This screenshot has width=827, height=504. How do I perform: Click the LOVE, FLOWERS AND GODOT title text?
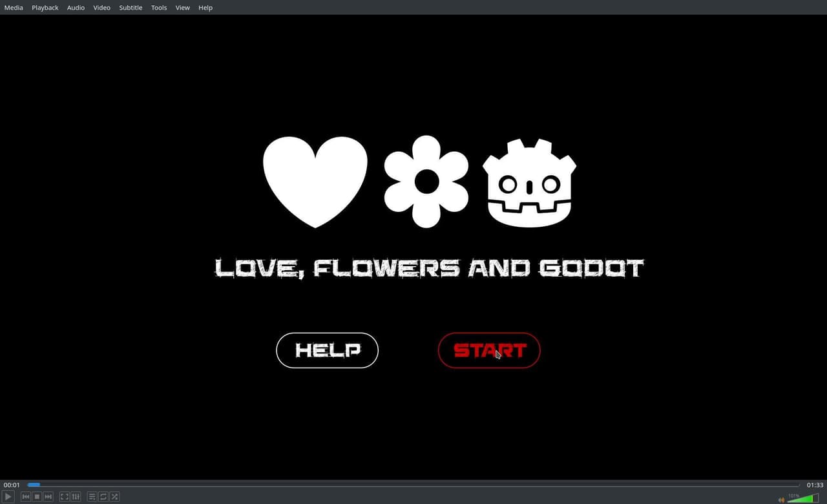[x=429, y=268]
